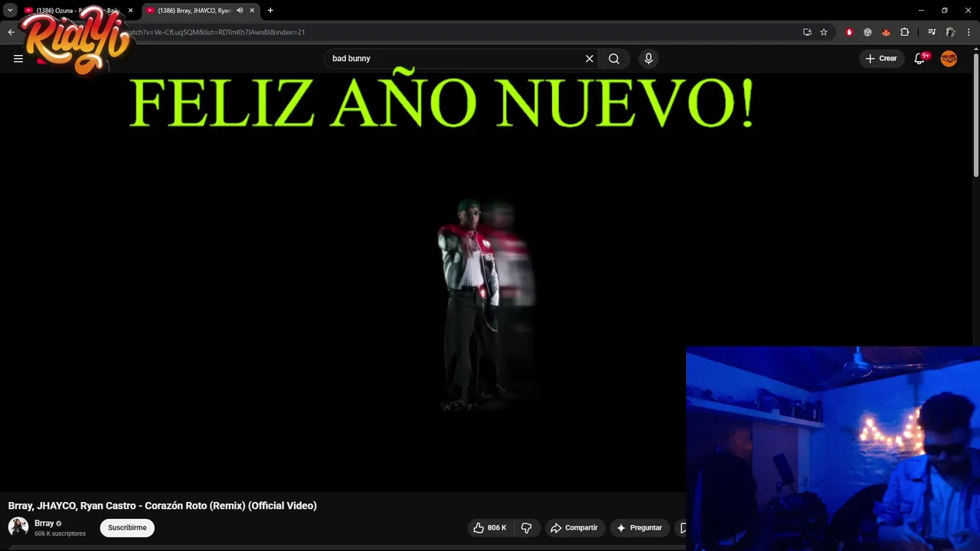Clear the search text with X
The height and width of the screenshot is (551, 980).
(x=590, y=58)
